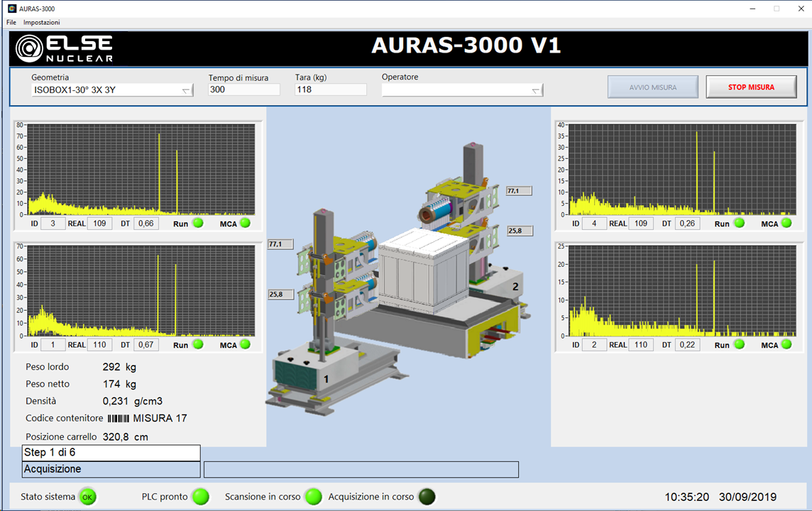812x511 pixels.
Task: Click the MCA indicator for detector ID 3
Action: 245,223
